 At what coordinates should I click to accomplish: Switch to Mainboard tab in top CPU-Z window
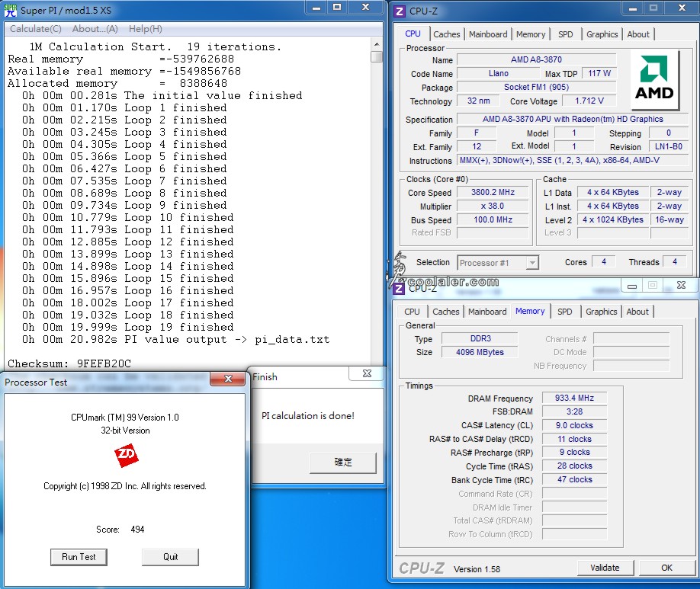[488, 34]
